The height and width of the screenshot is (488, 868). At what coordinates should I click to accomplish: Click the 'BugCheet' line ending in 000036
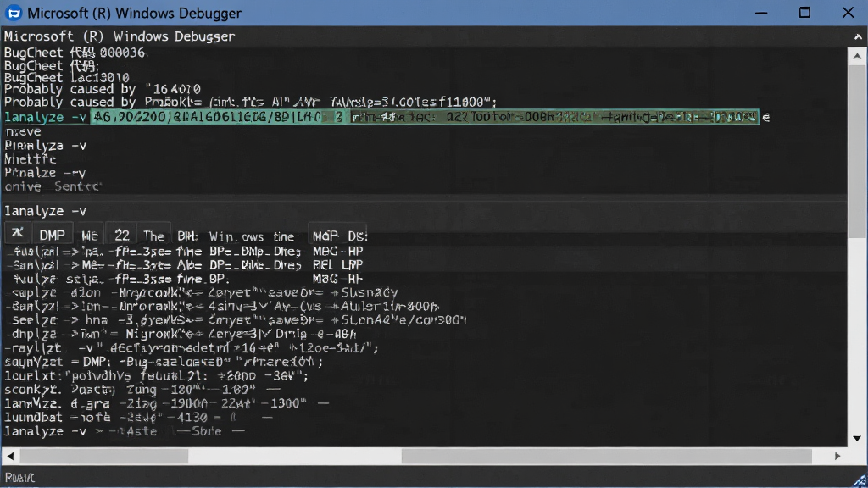click(75, 53)
